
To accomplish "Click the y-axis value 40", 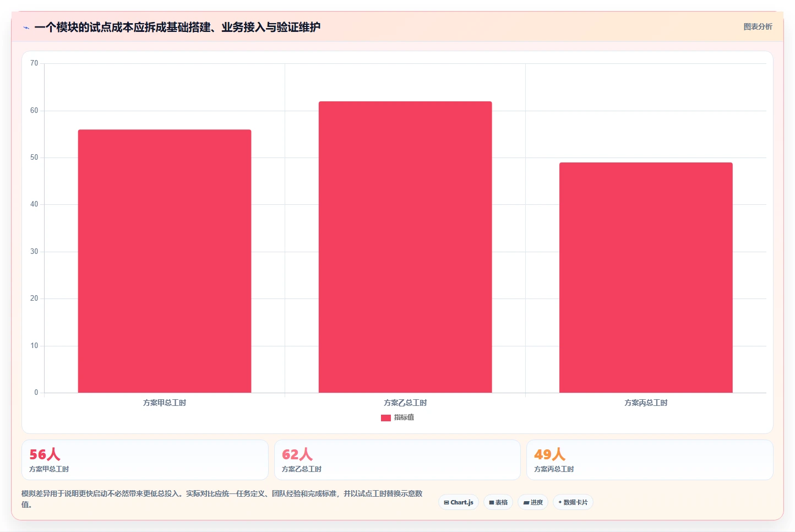I will [34, 204].
